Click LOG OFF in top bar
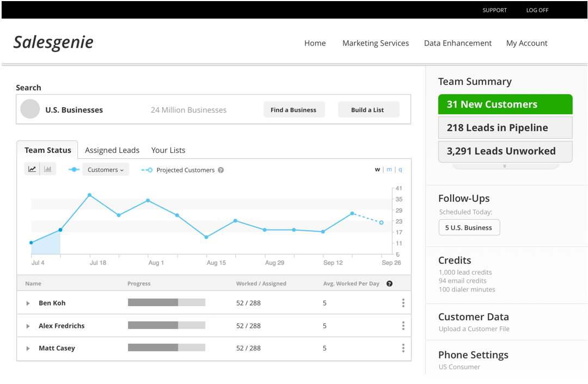This screenshot has width=588, height=384. click(537, 10)
